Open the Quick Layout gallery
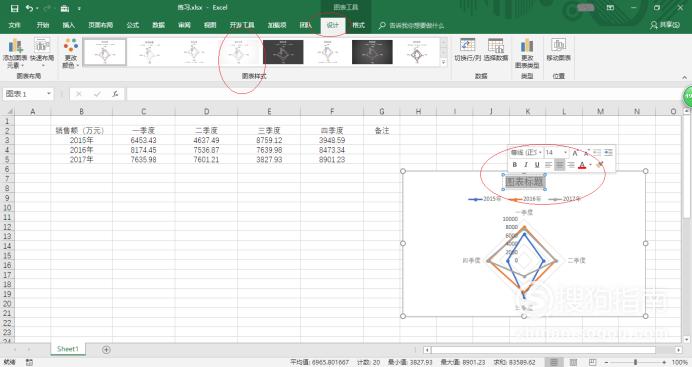692x367 pixels. tap(42, 53)
